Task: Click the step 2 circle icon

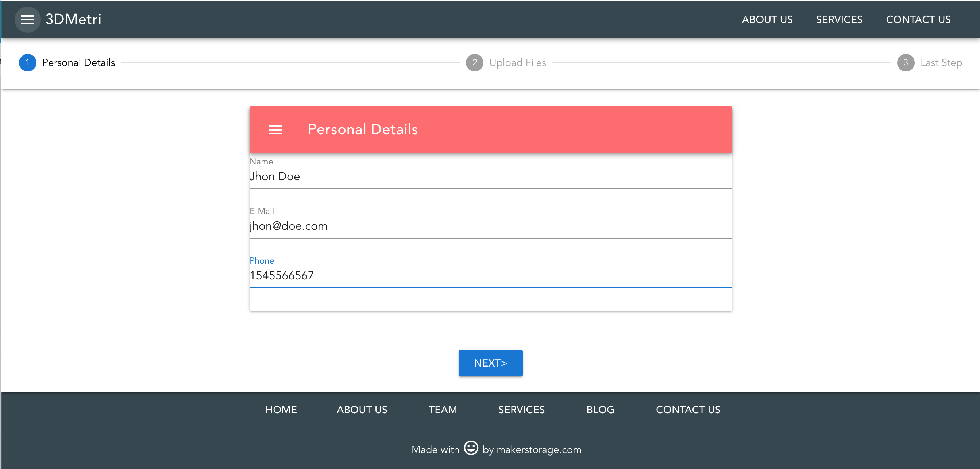Action: click(x=474, y=63)
